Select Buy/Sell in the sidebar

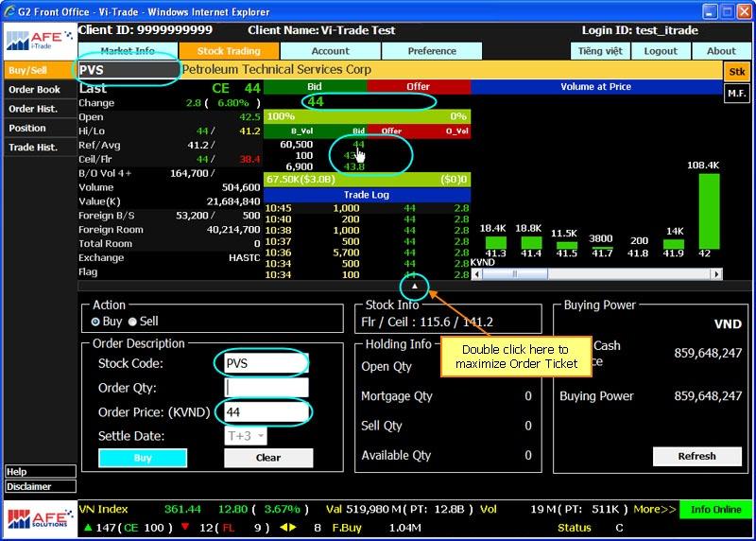click(40, 70)
